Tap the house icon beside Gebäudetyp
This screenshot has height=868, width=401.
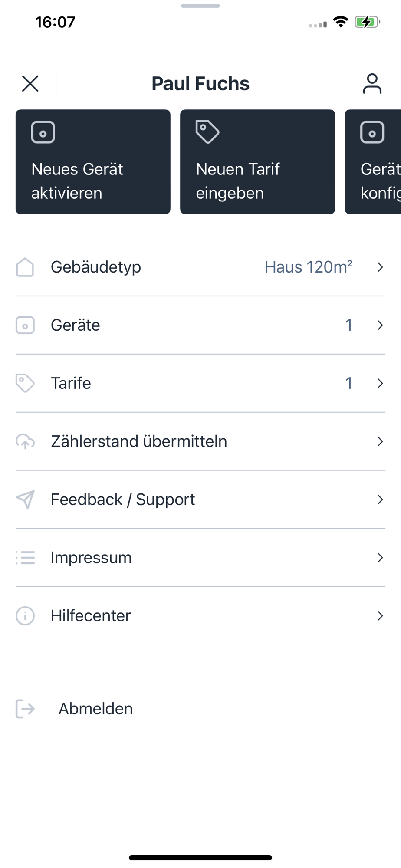(25, 267)
